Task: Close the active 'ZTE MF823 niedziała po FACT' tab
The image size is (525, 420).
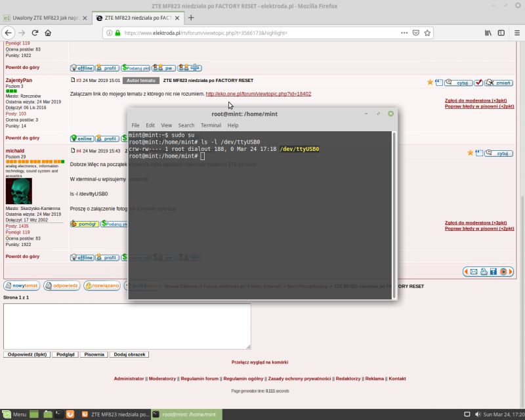Action: coord(177,18)
